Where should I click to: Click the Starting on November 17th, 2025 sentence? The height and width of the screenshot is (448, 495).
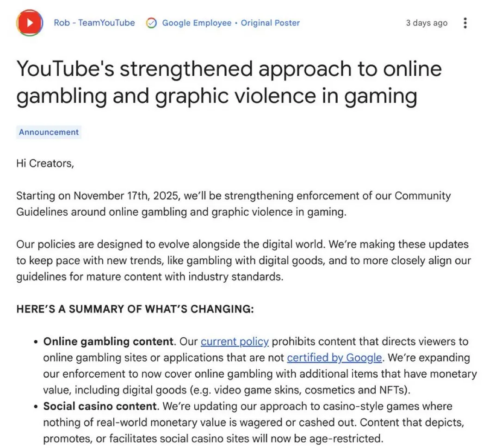(234, 204)
